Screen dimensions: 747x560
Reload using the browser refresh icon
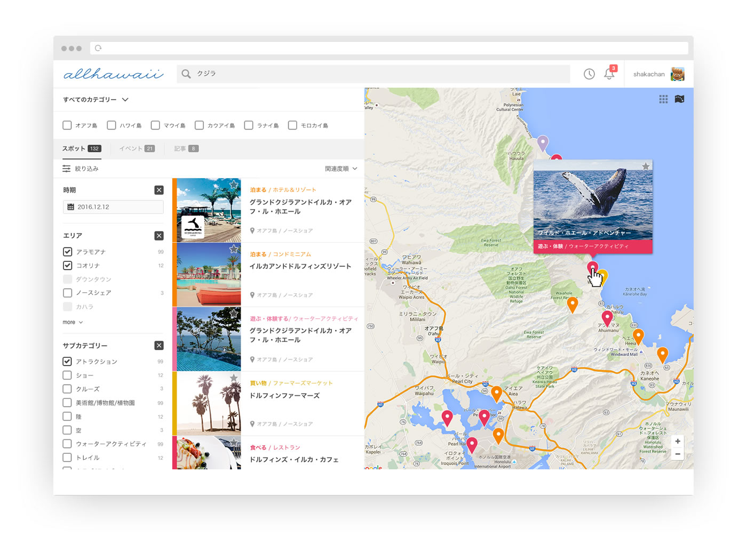tap(98, 48)
